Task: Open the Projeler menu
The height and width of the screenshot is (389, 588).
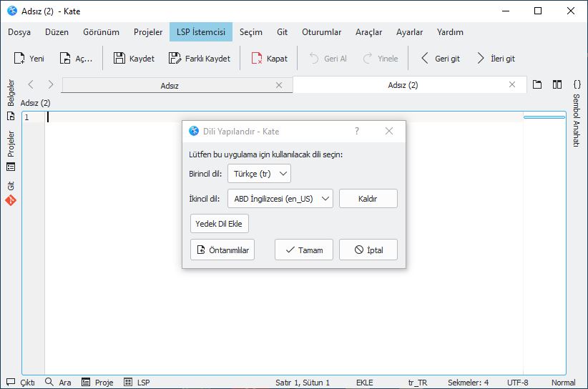Action: (x=148, y=32)
